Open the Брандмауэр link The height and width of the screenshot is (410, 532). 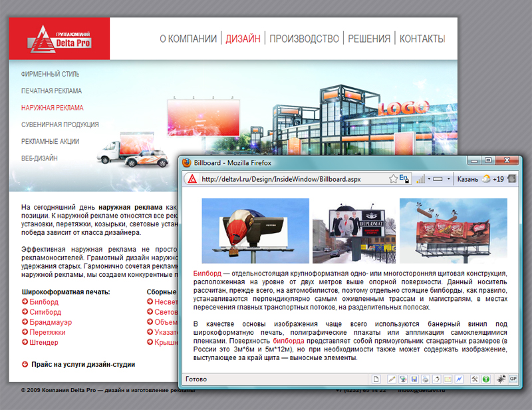tap(51, 322)
